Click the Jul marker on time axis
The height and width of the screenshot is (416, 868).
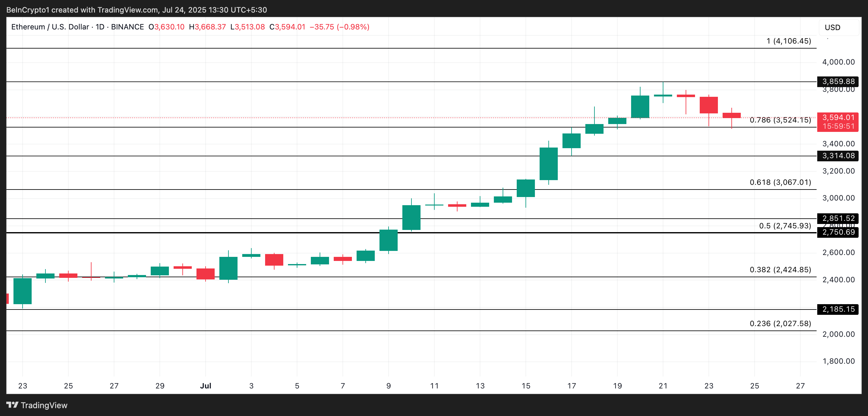coord(206,386)
